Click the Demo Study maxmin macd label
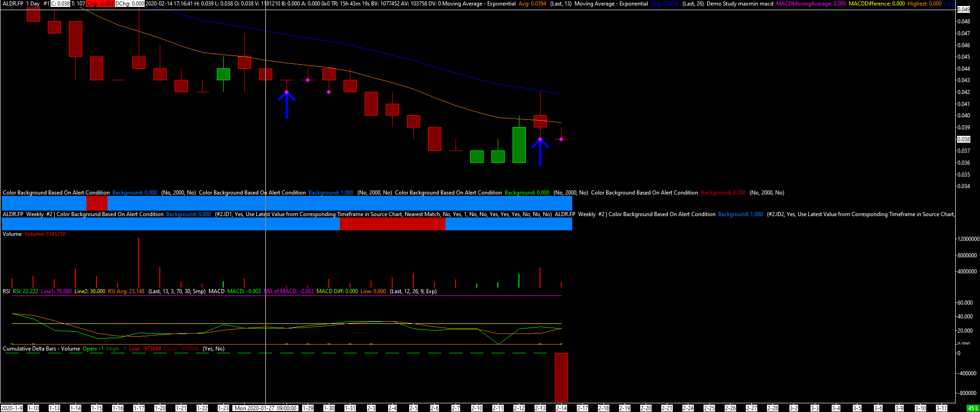 coord(740,4)
